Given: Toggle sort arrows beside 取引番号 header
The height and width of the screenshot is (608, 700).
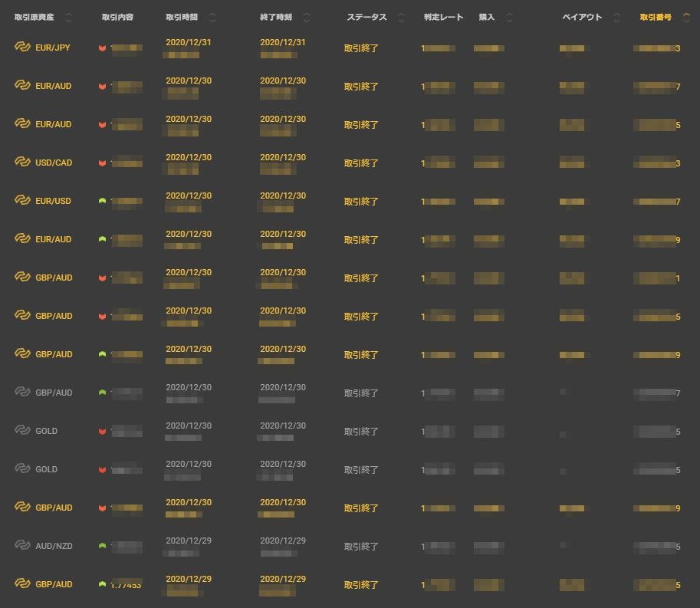Looking at the screenshot, I should pyautogui.click(x=685, y=18).
